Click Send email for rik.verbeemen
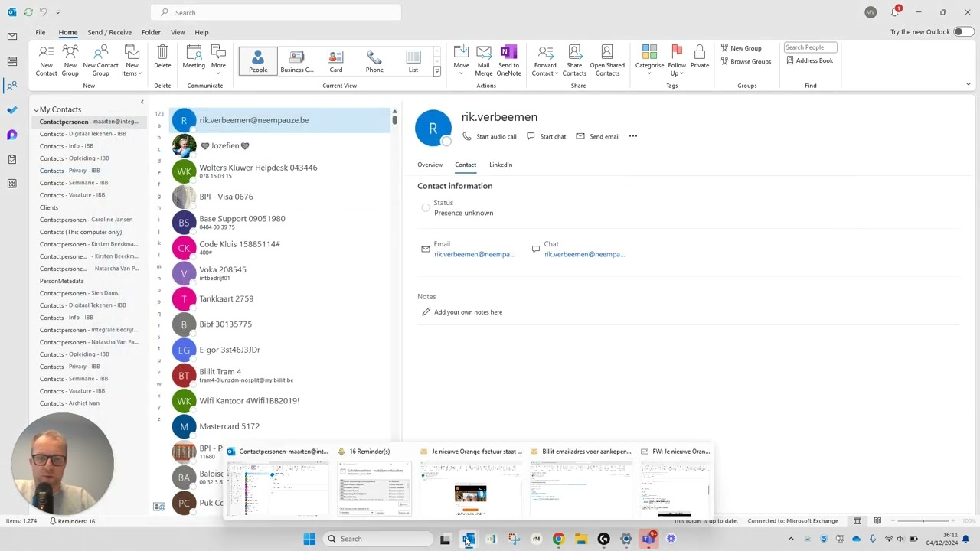The width and height of the screenshot is (980, 551). pyautogui.click(x=597, y=136)
